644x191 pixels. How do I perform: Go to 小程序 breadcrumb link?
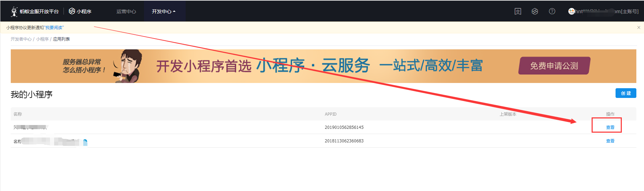click(x=42, y=39)
